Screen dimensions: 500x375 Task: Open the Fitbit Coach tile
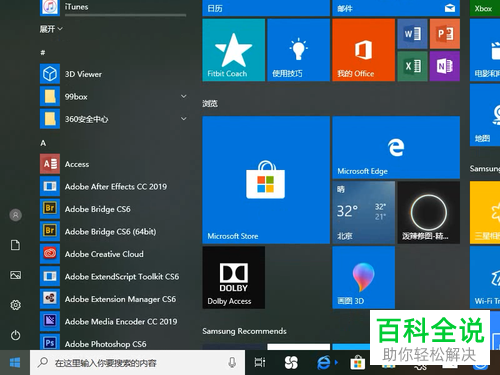tap(234, 50)
